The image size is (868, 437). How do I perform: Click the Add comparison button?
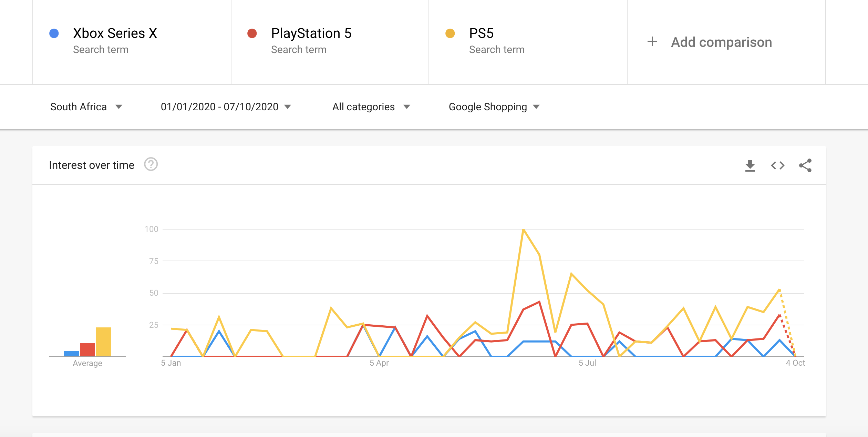tap(721, 42)
